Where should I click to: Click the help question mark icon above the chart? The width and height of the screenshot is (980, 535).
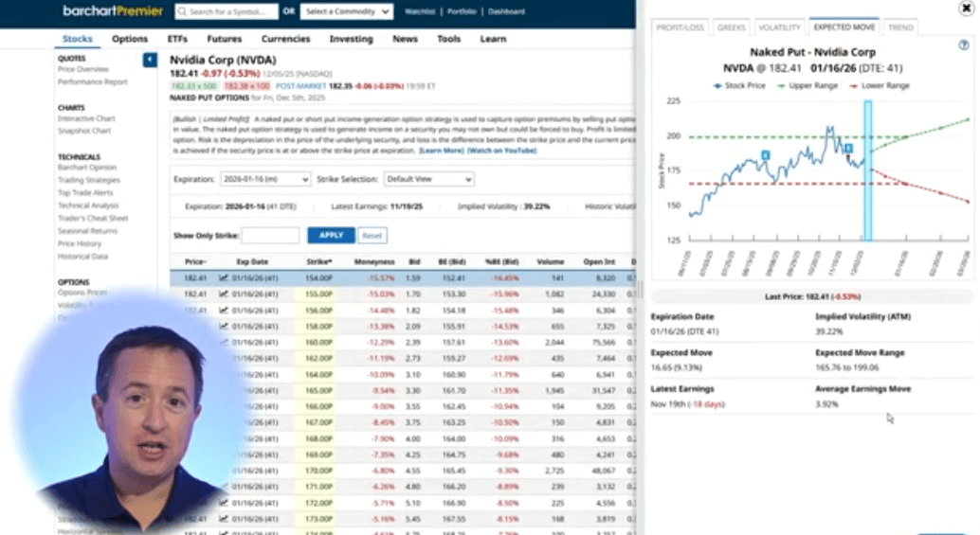pyautogui.click(x=963, y=45)
